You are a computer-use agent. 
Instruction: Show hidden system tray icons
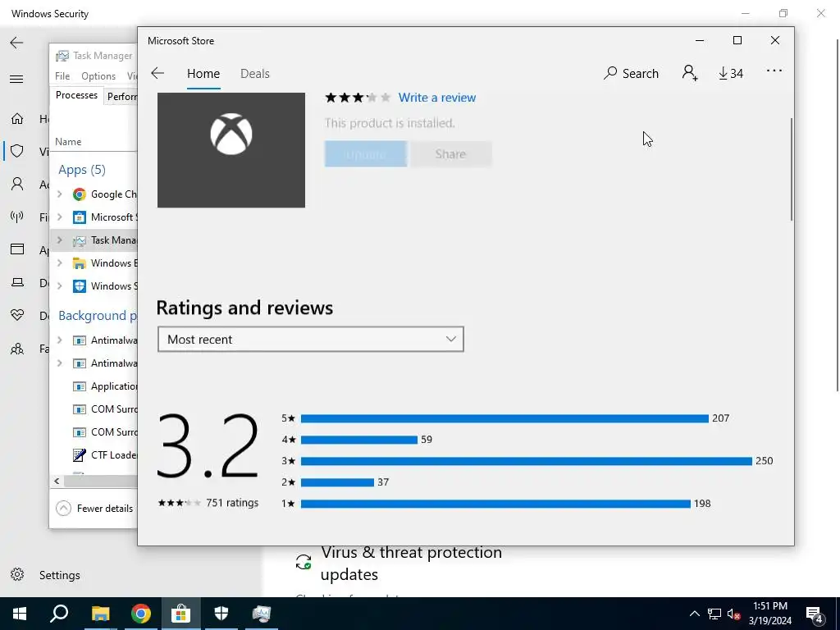pyautogui.click(x=694, y=614)
